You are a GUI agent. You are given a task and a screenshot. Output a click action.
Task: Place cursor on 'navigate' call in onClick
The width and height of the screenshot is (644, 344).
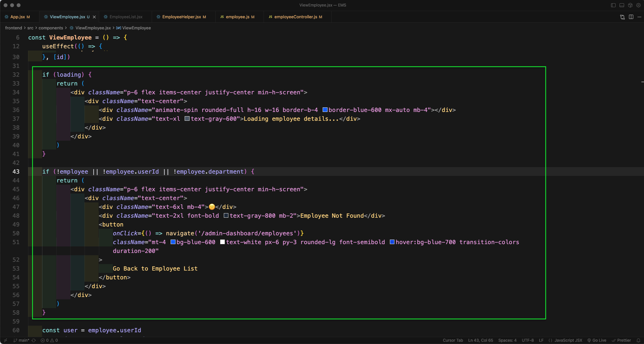(180, 233)
